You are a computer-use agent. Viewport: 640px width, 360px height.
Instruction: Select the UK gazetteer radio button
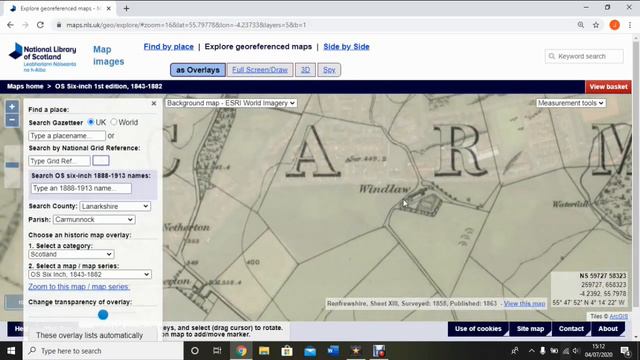point(91,122)
